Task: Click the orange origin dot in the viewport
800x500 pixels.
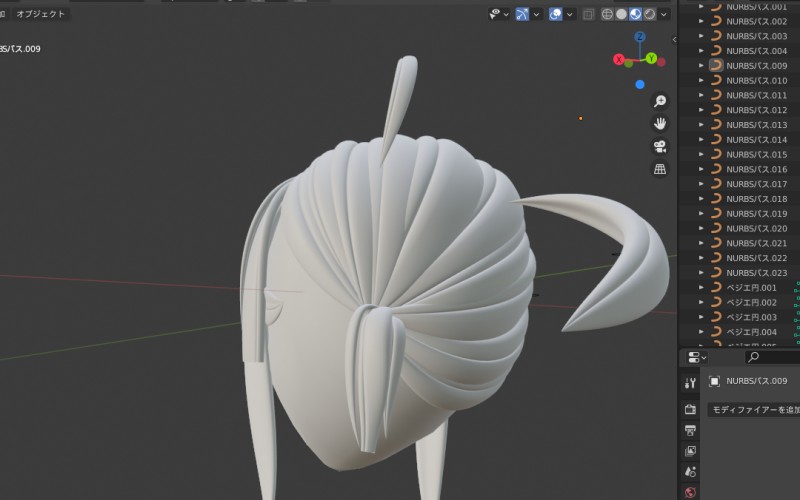Action: tap(581, 118)
